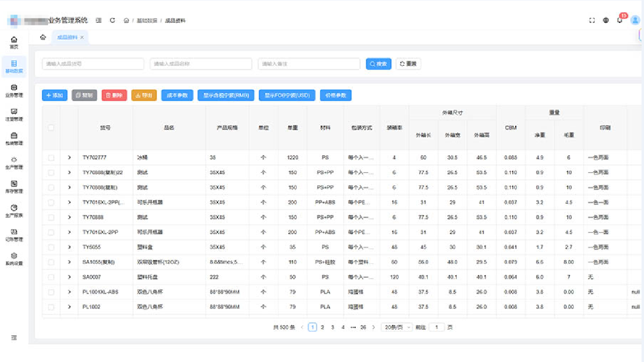Image resolution: width=644 pixels, height=362 pixels.
Task: Expand row SA1055(复制) details
Action: (69, 262)
